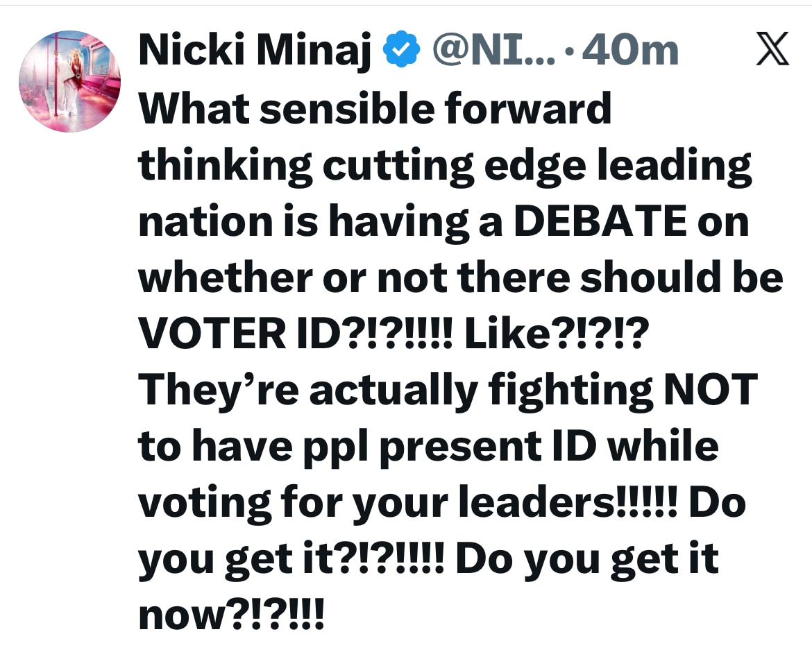Viewport: 812px width, 659px height.
Task: Click the capitalized word "DEBATE"
Action: click(x=598, y=221)
